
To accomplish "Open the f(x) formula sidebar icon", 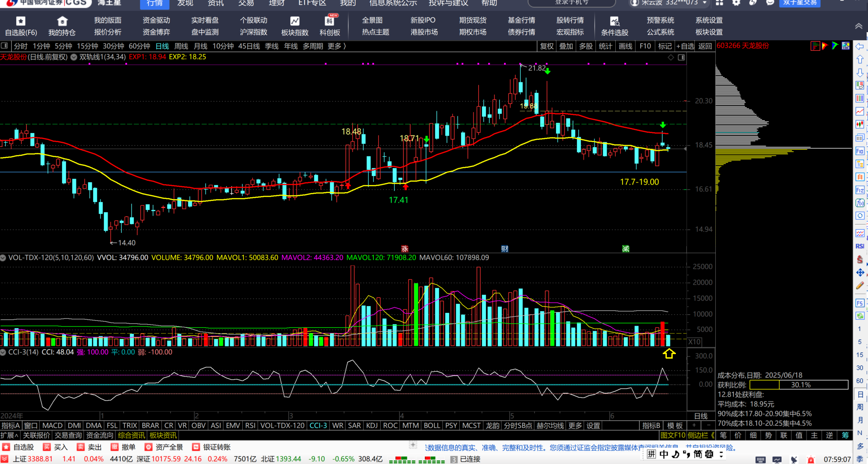I will coord(860,203).
